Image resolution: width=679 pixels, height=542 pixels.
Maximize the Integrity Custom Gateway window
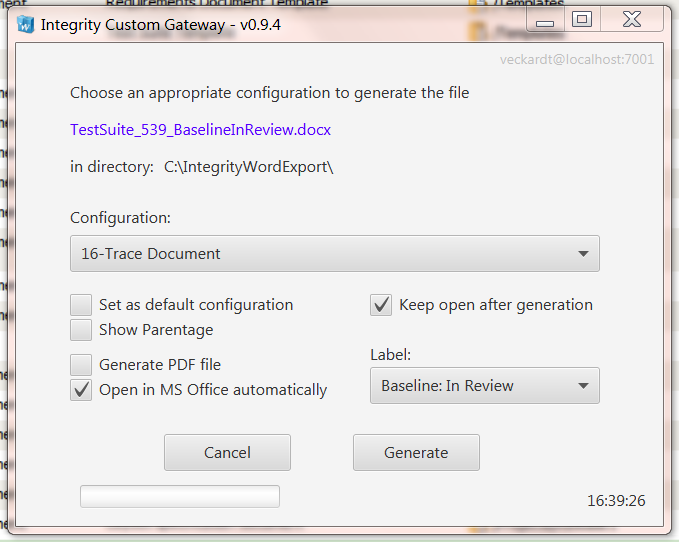[582, 20]
